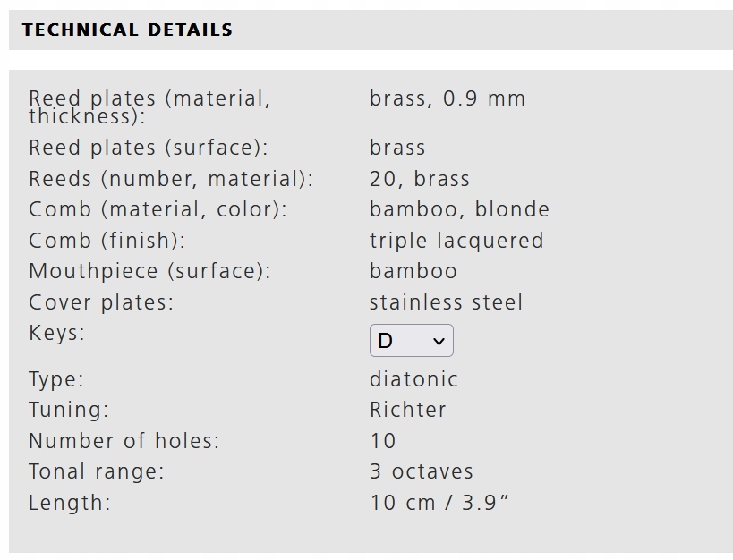The width and height of the screenshot is (733, 560).
Task: Select the 'Cover plates' label
Action: click(101, 302)
